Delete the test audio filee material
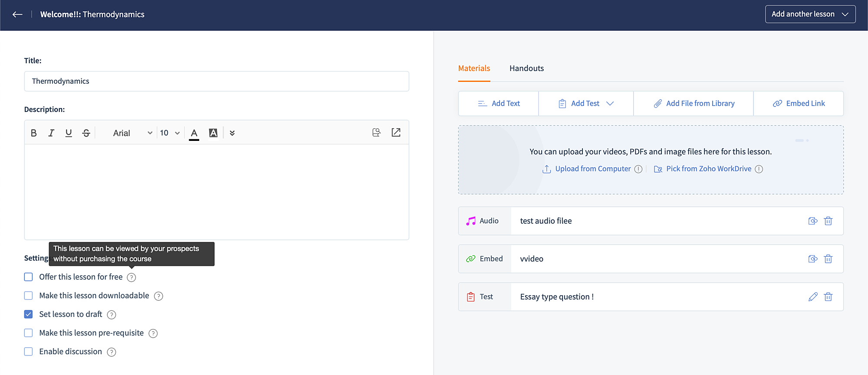Image resolution: width=868 pixels, height=375 pixels. [828, 221]
